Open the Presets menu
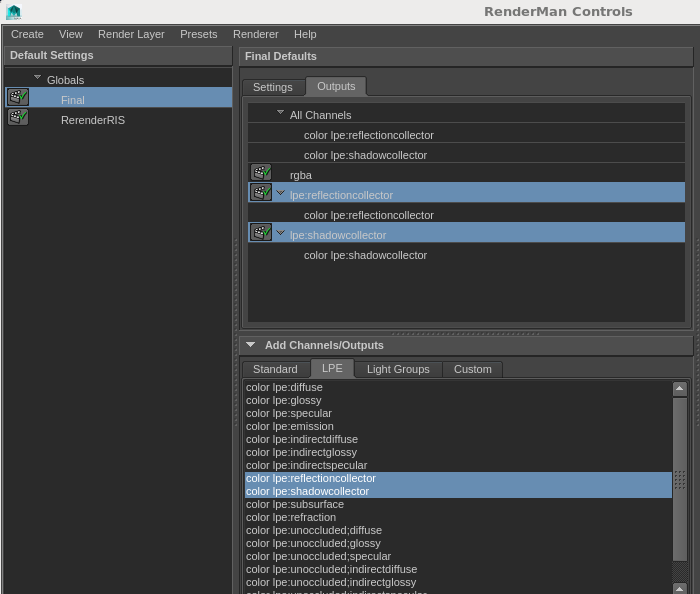The height and width of the screenshot is (594, 700). pos(198,34)
